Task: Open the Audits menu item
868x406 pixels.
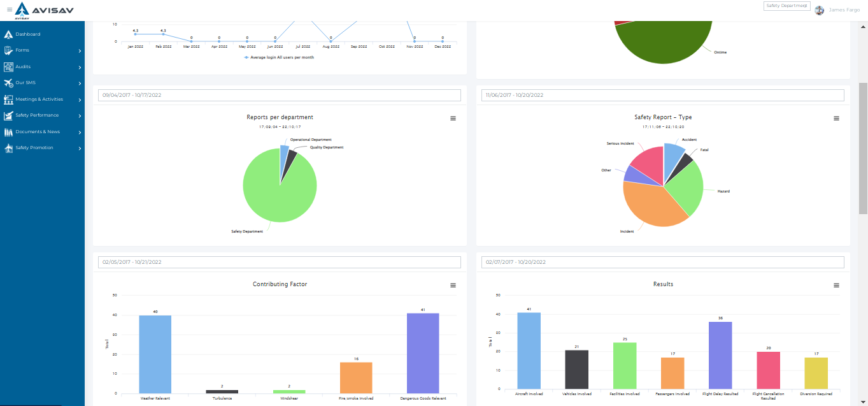Action: pyautogui.click(x=24, y=67)
